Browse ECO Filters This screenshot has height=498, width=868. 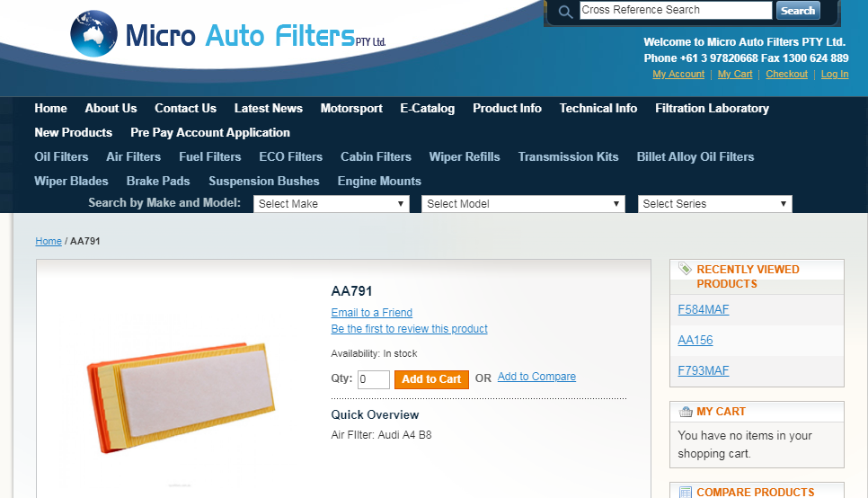point(290,157)
